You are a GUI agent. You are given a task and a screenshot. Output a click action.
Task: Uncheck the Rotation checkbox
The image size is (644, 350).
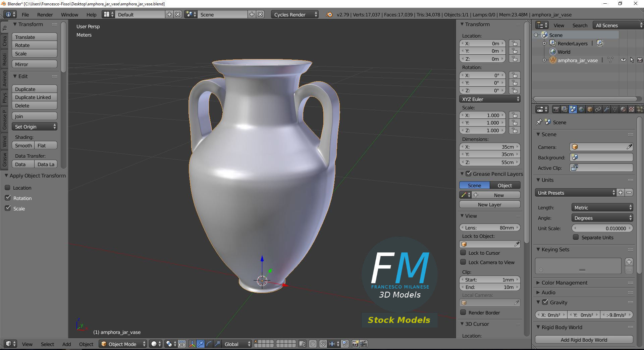(7, 198)
